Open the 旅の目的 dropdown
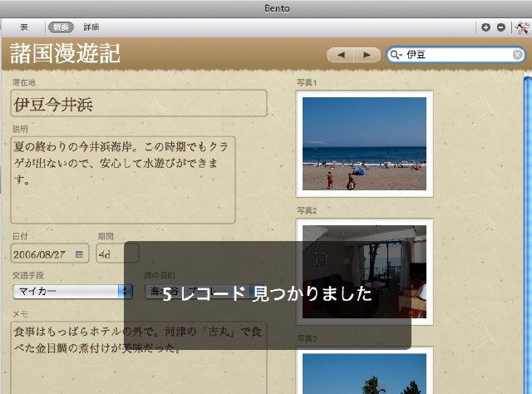The width and height of the screenshot is (532, 394). click(x=204, y=292)
